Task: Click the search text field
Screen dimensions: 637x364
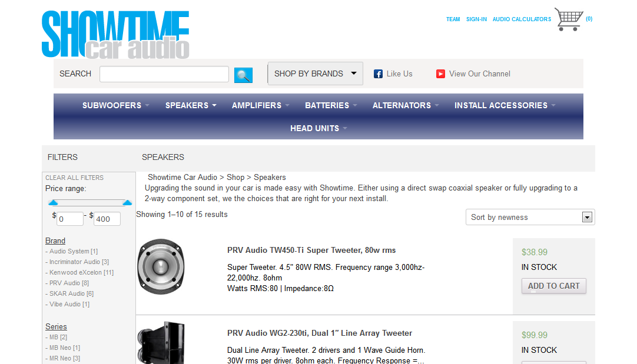Action: click(x=164, y=74)
